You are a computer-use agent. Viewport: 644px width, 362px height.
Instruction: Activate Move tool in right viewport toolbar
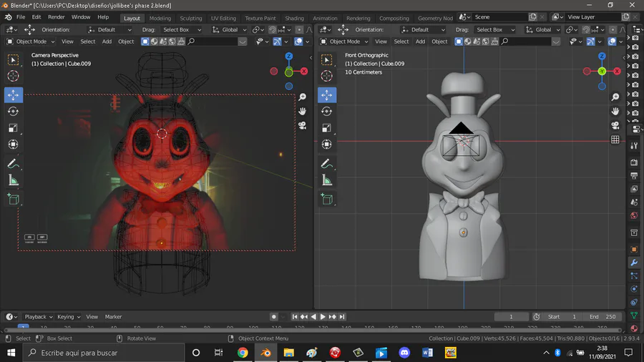pyautogui.click(x=327, y=95)
